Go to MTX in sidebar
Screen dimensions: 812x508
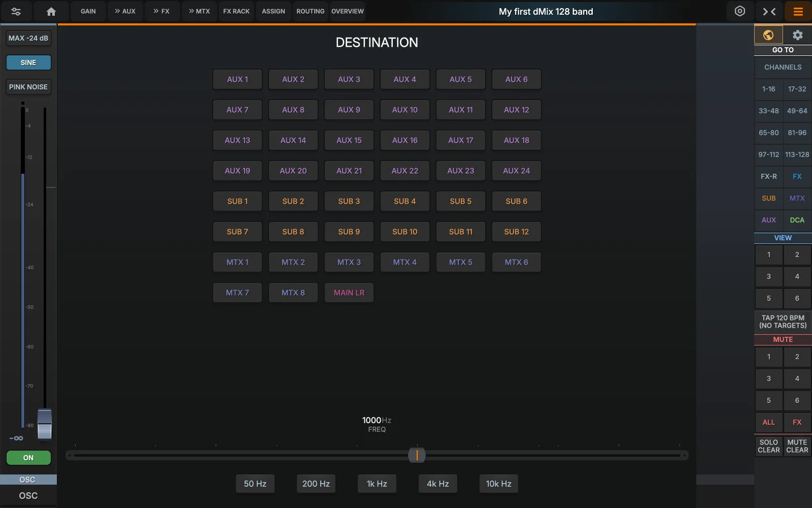[x=797, y=198]
